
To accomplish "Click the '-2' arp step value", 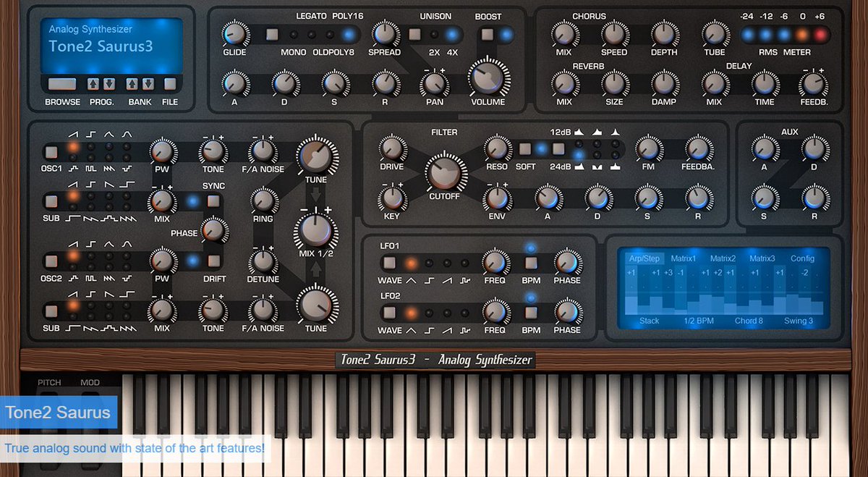I will tap(804, 273).
